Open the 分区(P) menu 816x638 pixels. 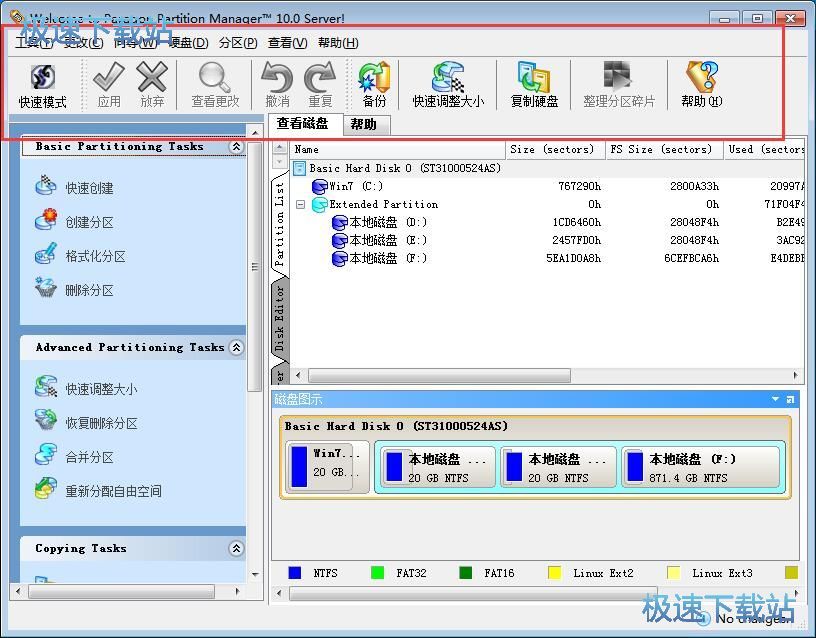coord(238,43)
